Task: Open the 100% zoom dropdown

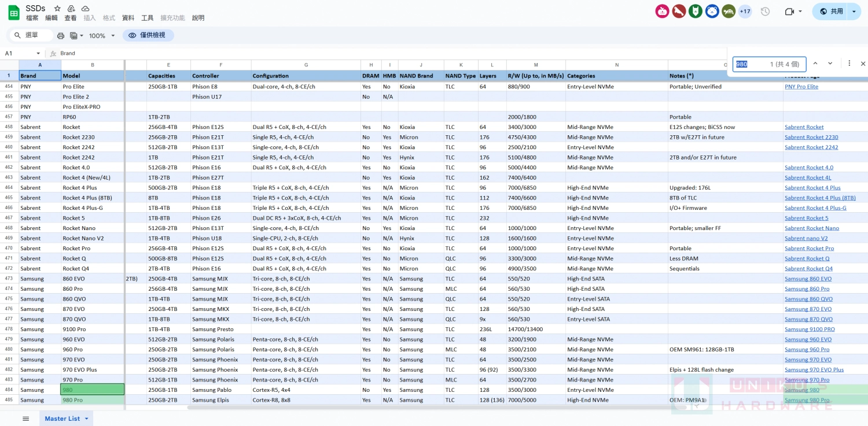Action: coord(102,36)
